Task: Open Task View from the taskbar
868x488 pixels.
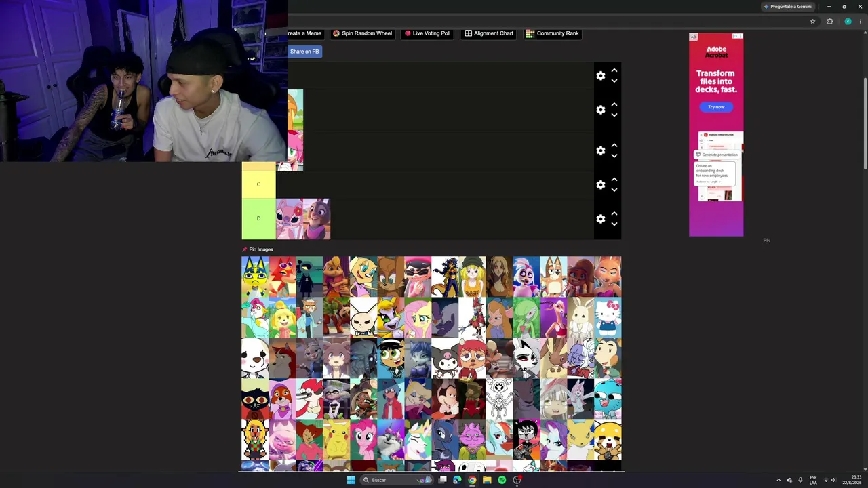Action: (442, 480)
